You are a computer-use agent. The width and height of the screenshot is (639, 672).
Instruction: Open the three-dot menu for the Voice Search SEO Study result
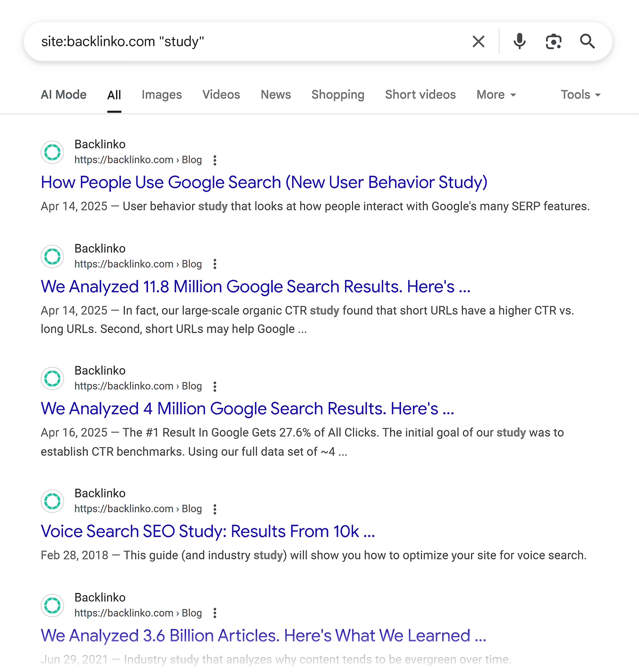(215, 509)
